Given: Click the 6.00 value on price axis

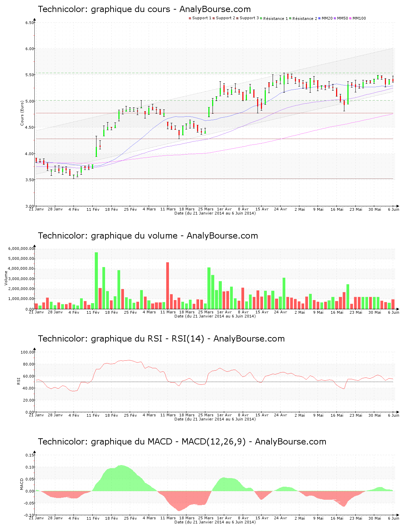Looking at the screenshot, I should (30, 49).
